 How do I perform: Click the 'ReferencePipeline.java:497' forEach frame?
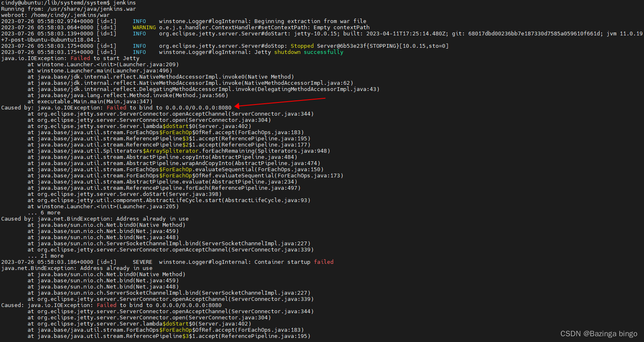point(164,188)
